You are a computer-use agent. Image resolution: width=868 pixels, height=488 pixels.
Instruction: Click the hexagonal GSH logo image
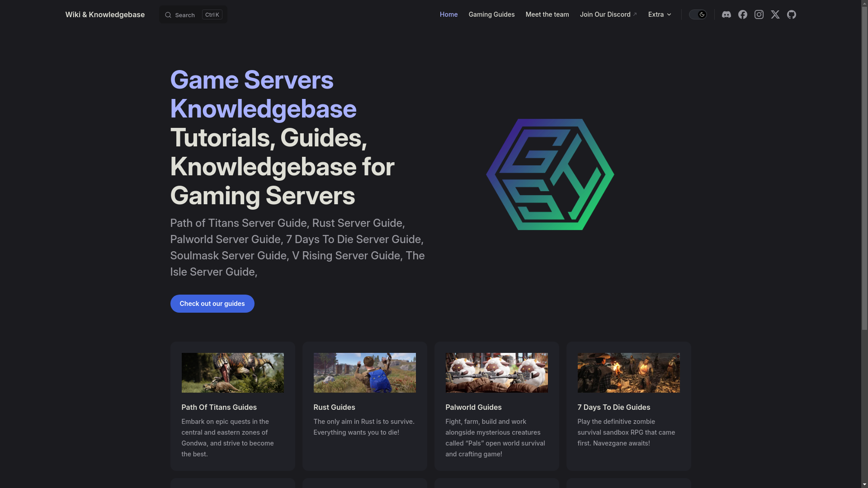(x=550, y=174)
